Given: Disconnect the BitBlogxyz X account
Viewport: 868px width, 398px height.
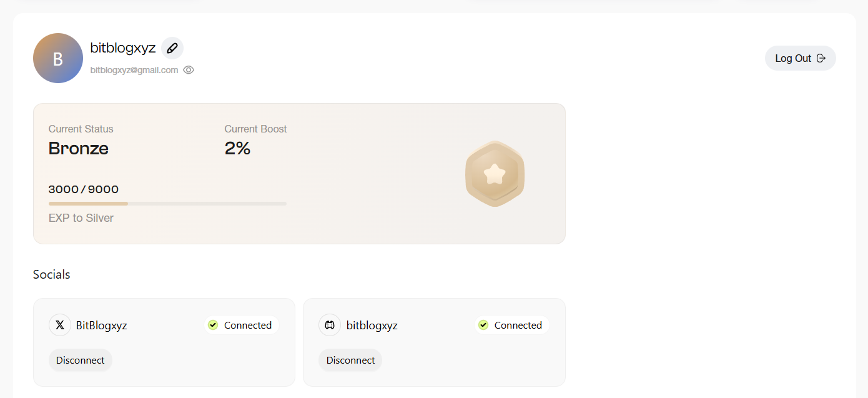Looking at the screenshot, I should tap(81, 360).
